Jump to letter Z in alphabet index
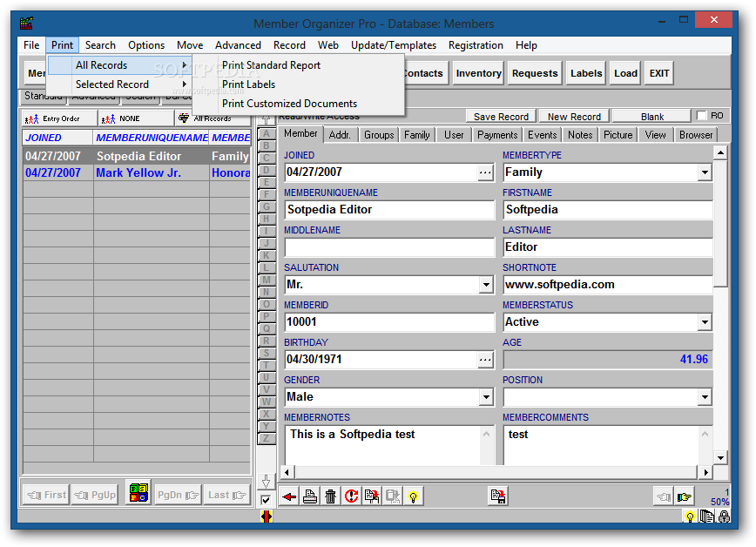Viewport: 756px width, 547px height. tap(267, 438)
